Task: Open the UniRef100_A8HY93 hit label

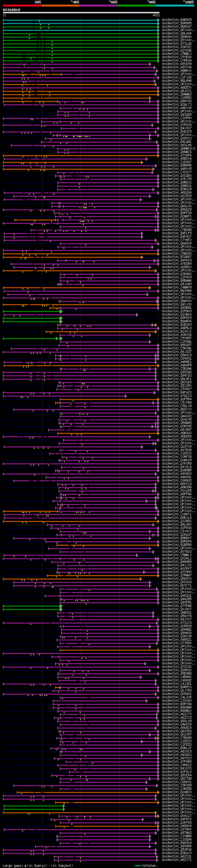Action: click(x=177, y=101)
